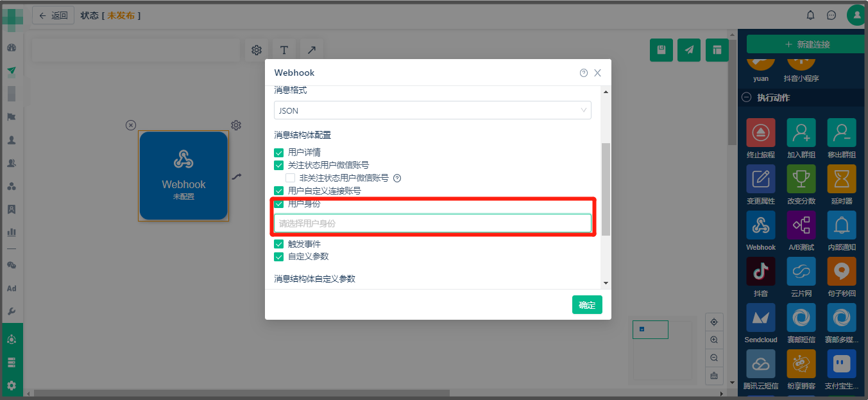Viewport: 868px width, 400px height.
Task: Select the Sendcloud action icon
Action: (760, 317)
